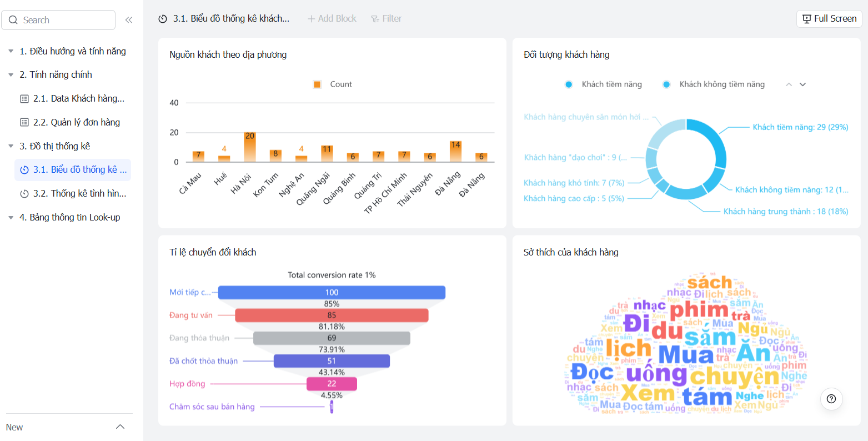Click the Khách tiềm năng: 29 (29%) label

point(800,127)
